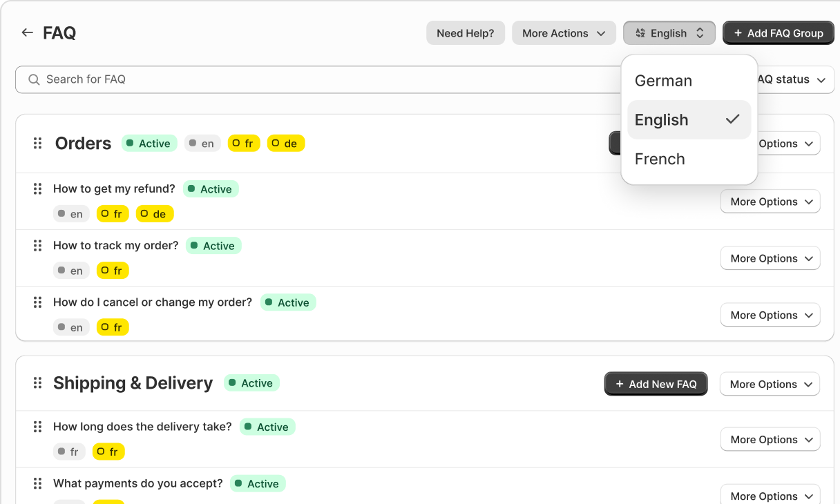The image size is (840, 504).
Task: Grab the drag handle for Orders group
Action: [38, 144]
